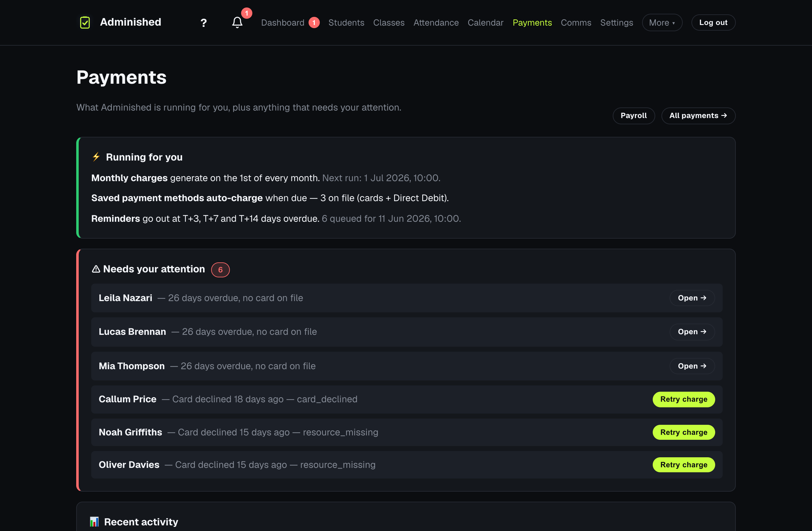Click the name Leila Nazari

click(125, 298)
